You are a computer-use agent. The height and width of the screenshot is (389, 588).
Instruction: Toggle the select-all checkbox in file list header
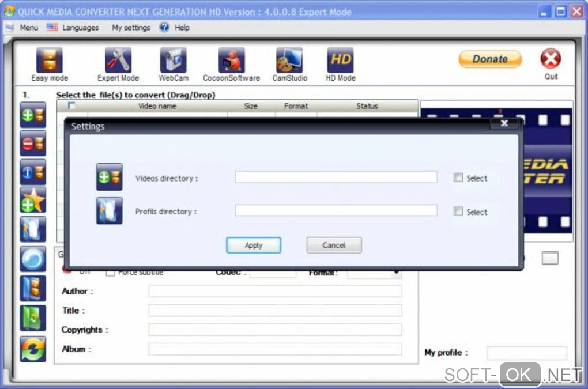71,105
